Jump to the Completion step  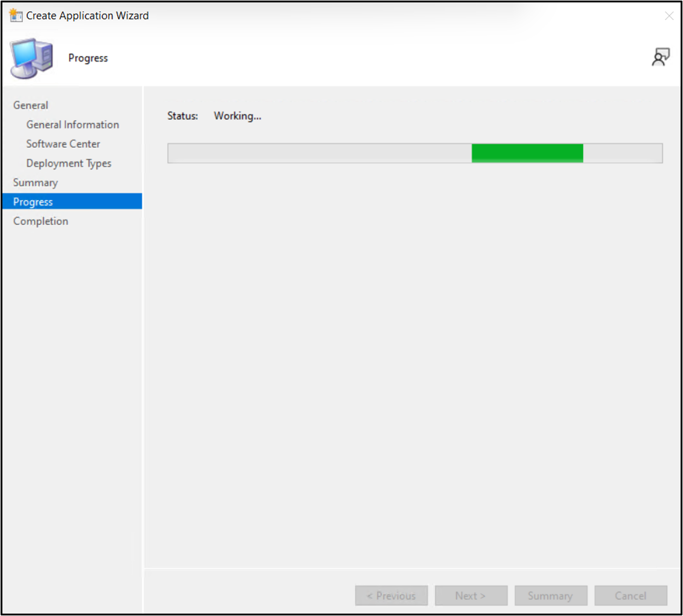(41, 221)
